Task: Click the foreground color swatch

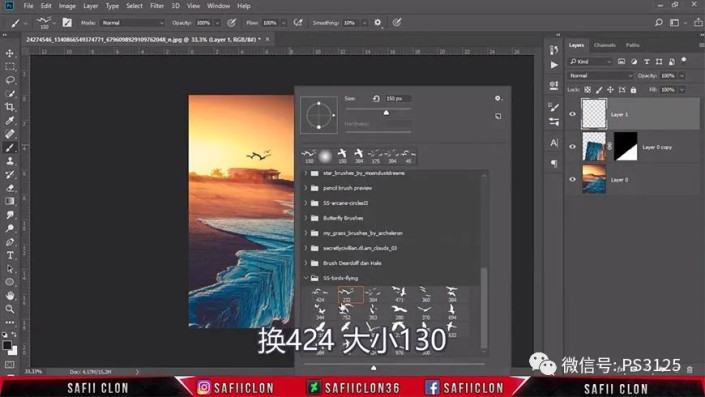Action: (7, 345)
